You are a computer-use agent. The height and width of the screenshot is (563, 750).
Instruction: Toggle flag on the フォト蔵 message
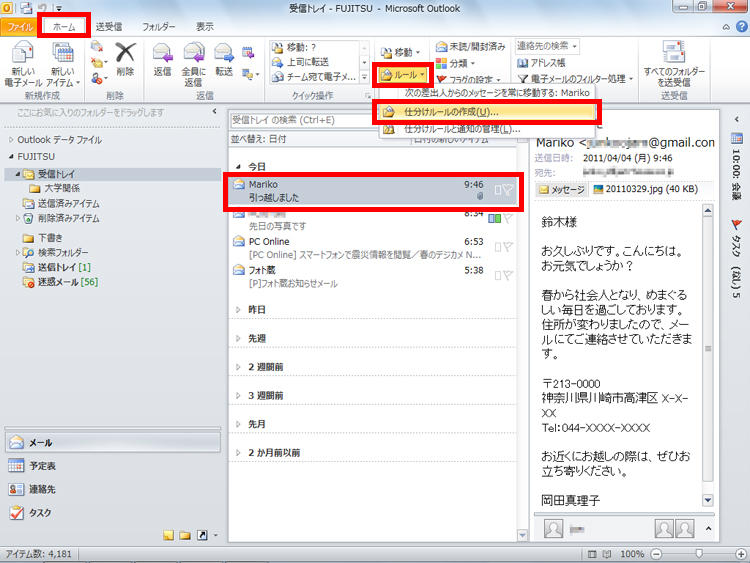[508, 276]
